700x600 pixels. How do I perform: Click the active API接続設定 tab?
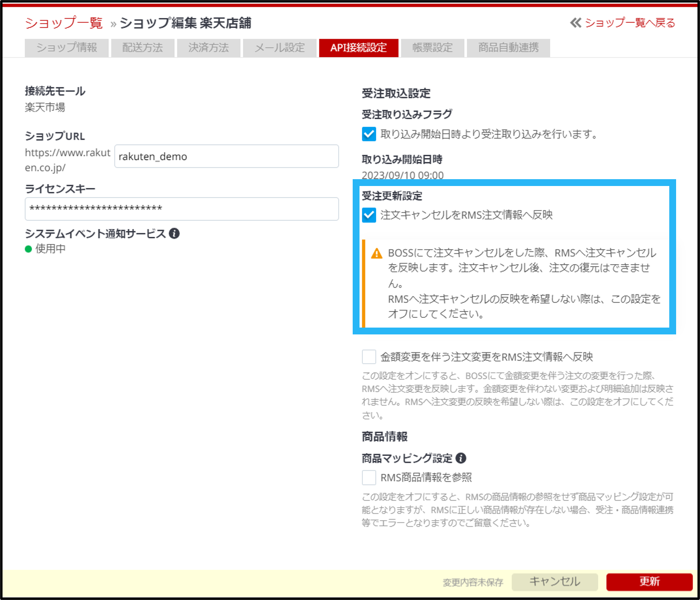tap(359, 48)
